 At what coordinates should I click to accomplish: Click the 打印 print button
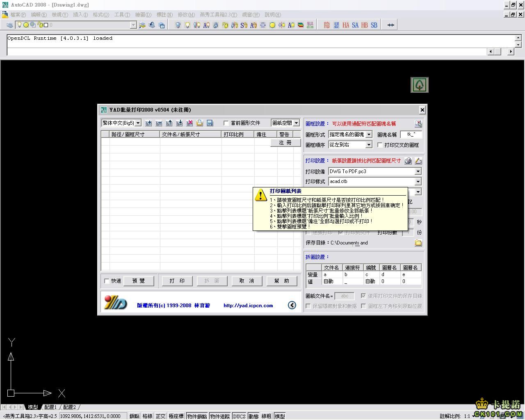177,281
